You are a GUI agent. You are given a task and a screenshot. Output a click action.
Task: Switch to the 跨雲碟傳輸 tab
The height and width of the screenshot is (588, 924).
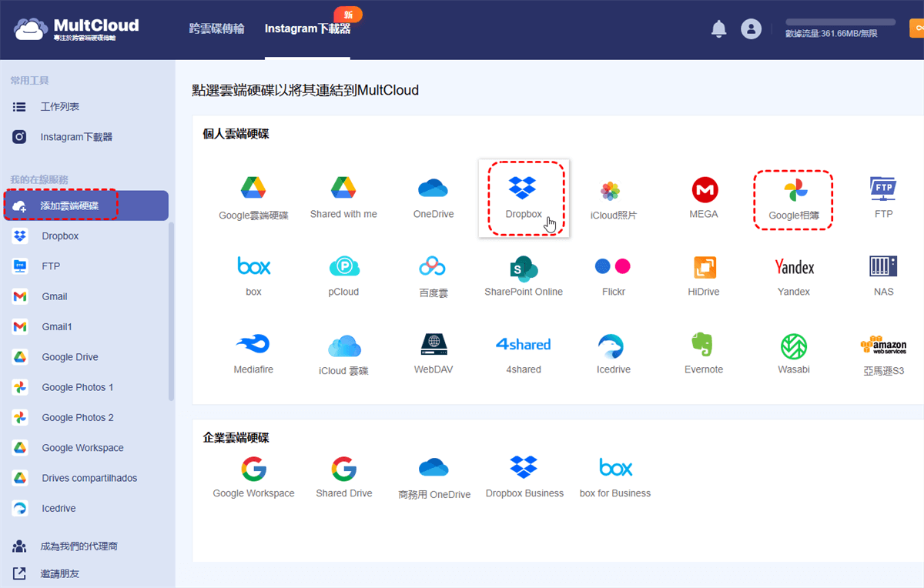click(216, 28)
